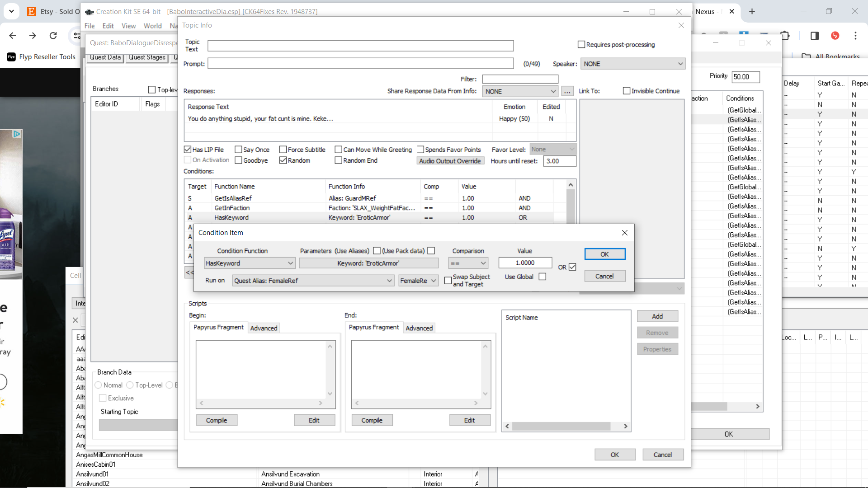Click the condition Value field 1.0000
868x488 pixels.
point(525,263)
